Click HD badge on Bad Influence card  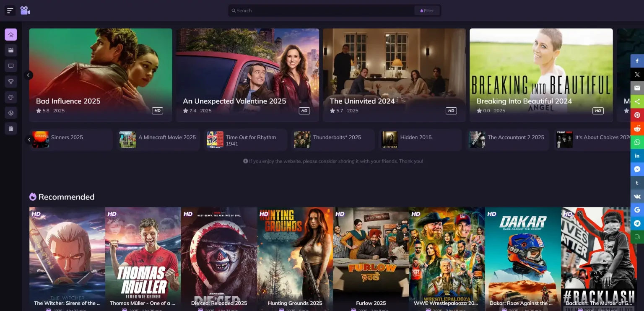pyautogui.click(x=158, y=111)
